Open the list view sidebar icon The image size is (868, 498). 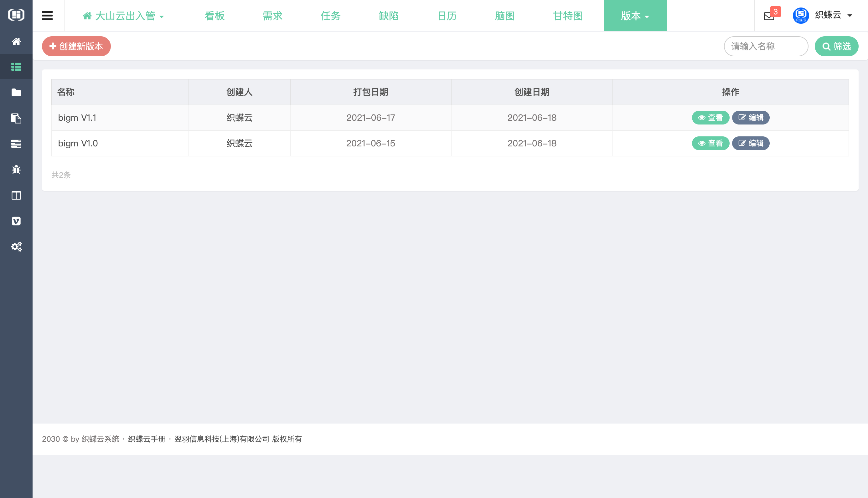[16, 67]
